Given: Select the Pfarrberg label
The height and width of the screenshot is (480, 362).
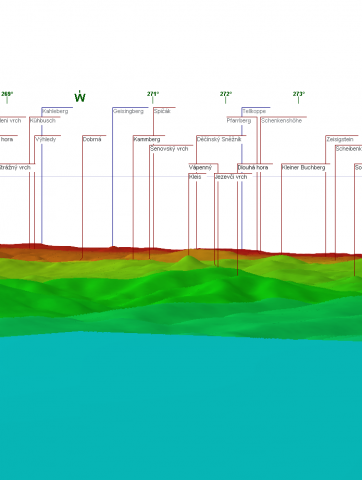Looking at the screenshot, I should [239, 121].
